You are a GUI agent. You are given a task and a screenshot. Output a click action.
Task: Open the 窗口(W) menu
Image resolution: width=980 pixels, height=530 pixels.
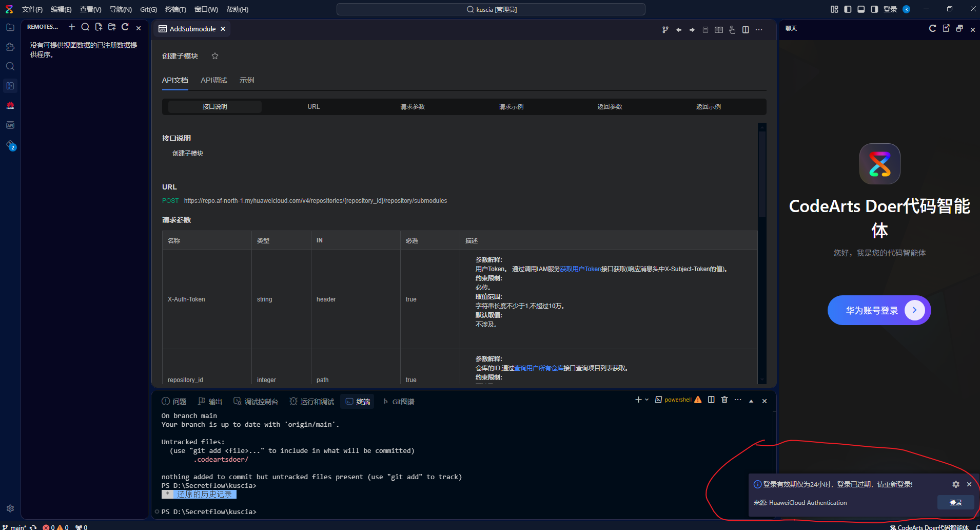pos(206,9)
